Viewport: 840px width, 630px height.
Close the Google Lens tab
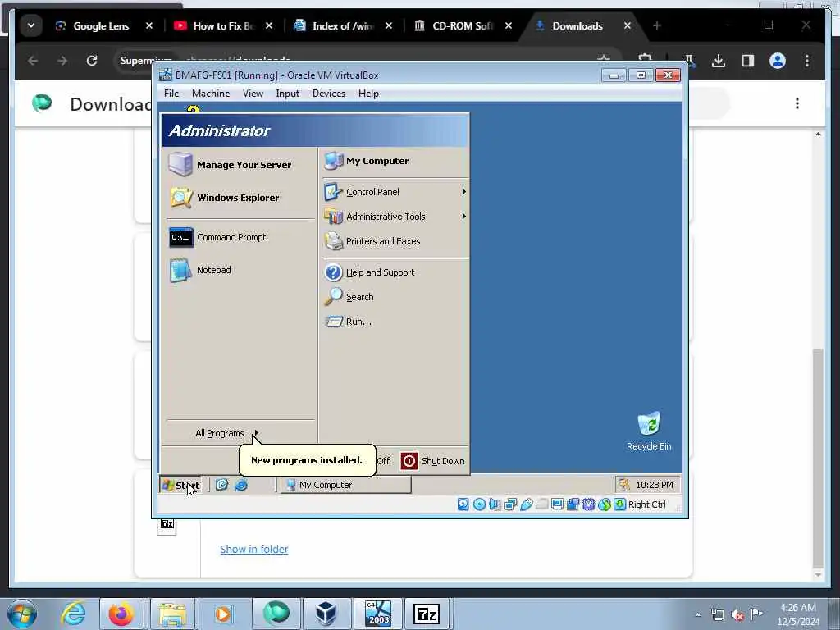tap(149, 25)
